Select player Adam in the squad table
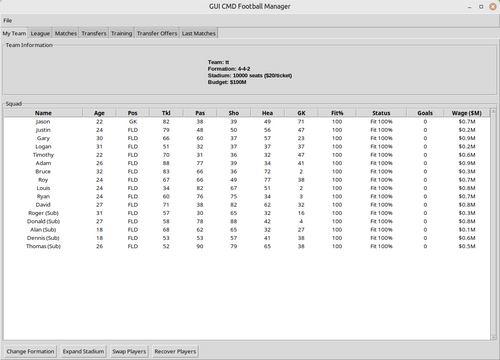 tap(247, 163)
